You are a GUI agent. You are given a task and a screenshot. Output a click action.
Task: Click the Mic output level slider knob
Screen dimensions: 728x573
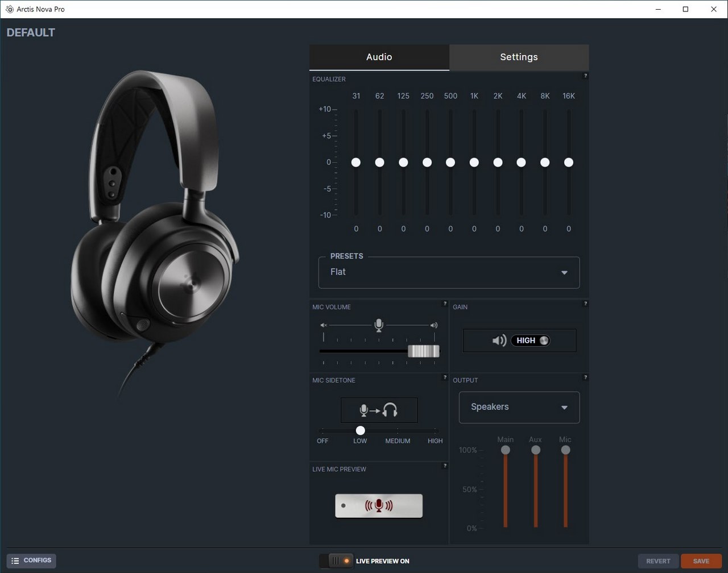tap(565, 450)
